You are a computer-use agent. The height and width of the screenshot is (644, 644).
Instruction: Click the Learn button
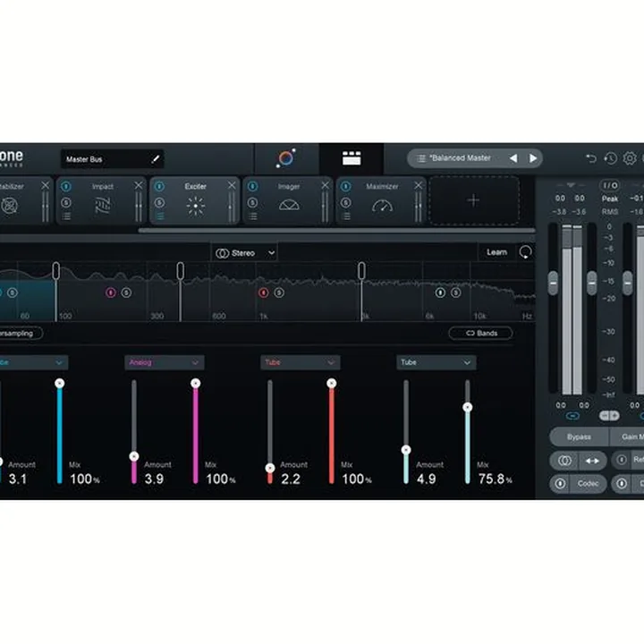(496, 252)
